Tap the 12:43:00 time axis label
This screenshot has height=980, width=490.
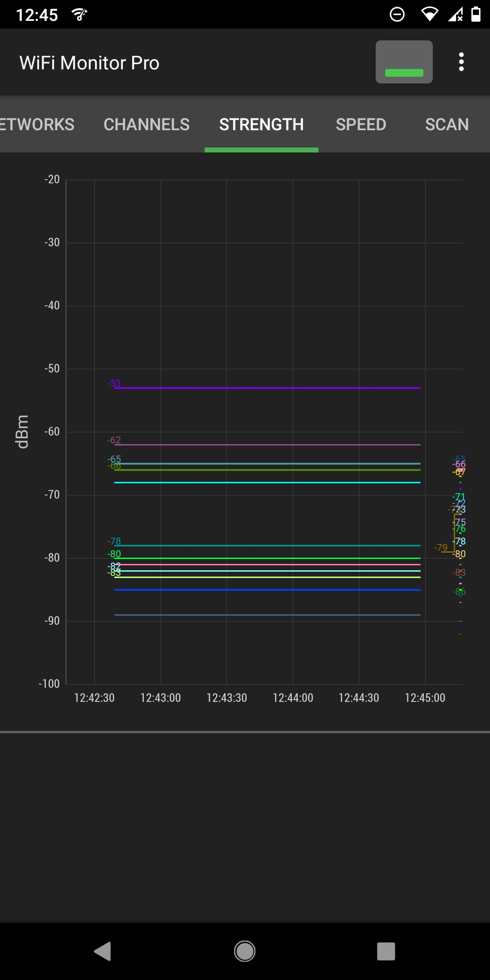[161, 698]
